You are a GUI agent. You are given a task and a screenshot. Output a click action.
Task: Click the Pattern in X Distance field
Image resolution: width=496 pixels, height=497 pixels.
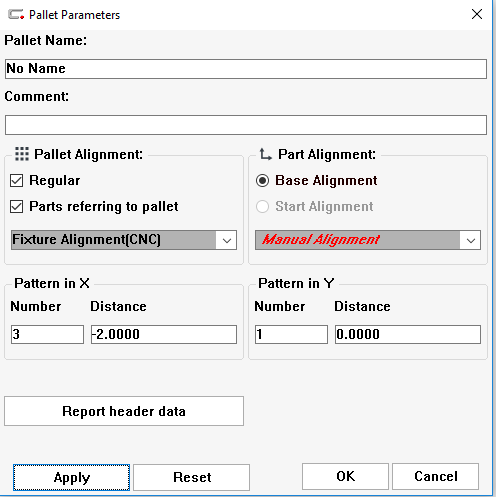tap(164, 334)
